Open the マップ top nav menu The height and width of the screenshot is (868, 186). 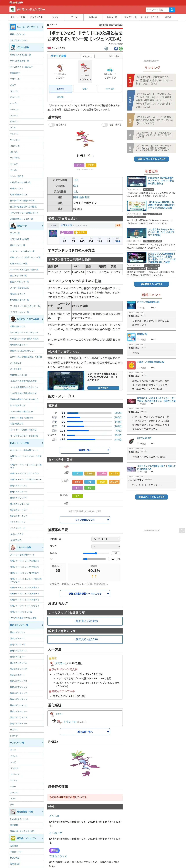pyautogui.click(x=55, y=17)
